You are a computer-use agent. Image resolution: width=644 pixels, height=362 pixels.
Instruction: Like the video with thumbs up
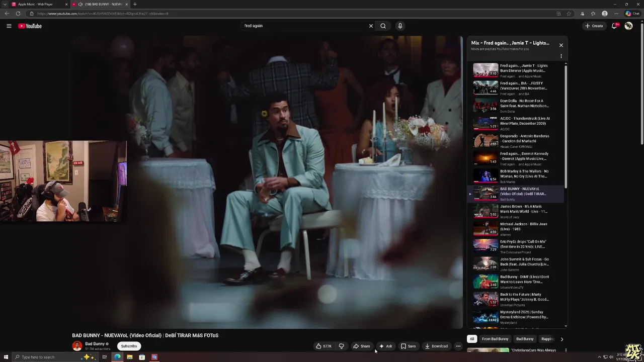pyautogui.click(x=324, y=346)
